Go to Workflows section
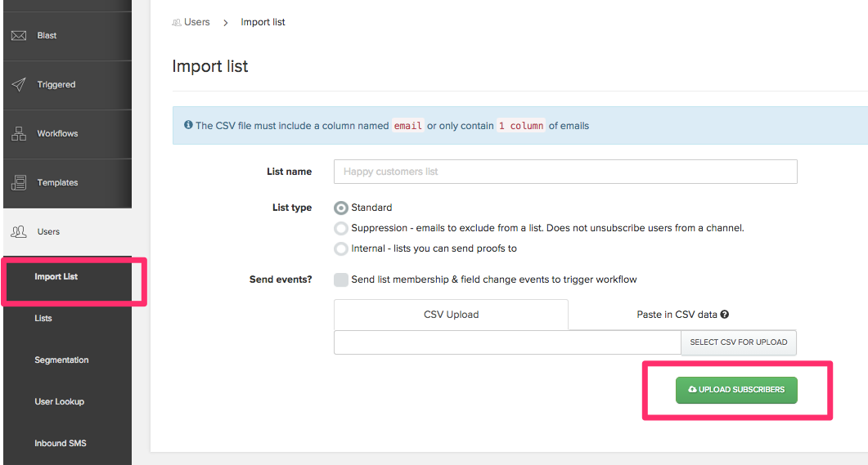This screenshot has width=868, height=465. pos(68,134)
